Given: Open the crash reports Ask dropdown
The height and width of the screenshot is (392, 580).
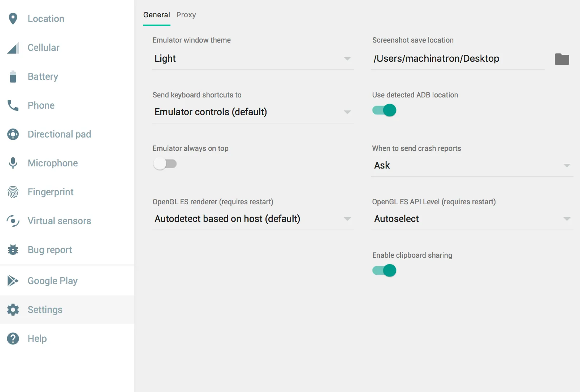Looking at the screenshot, I should click(x=472, y=166).
